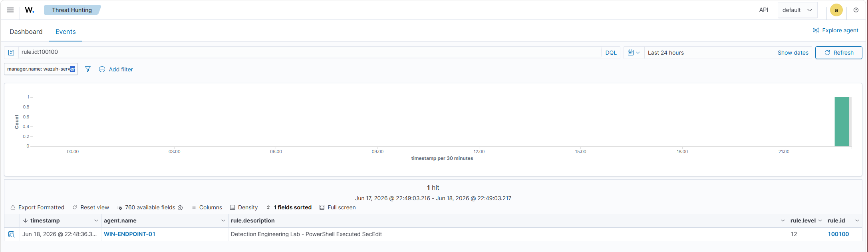Click the available fields info icon
The image size is (868, 252).
(180, 208)
